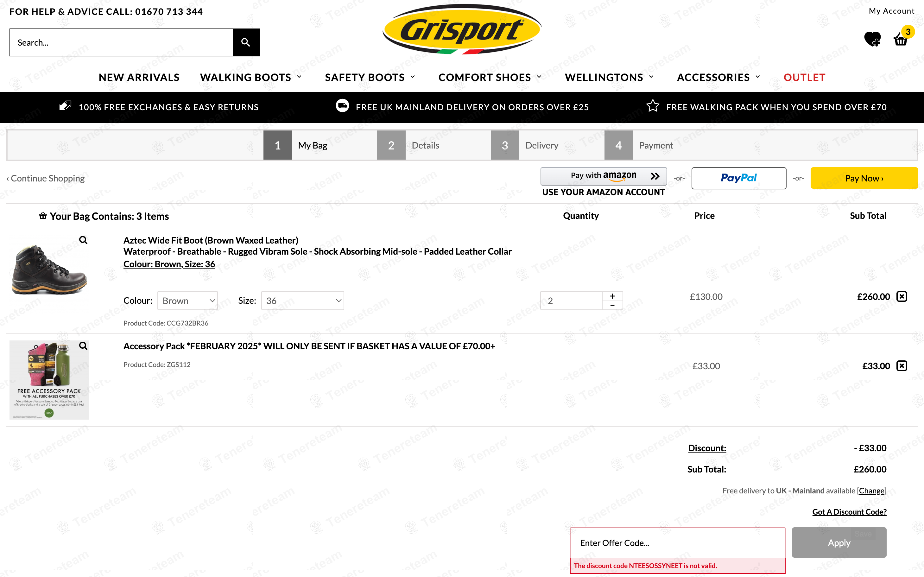Increase boot quantity with plus button
Viewport: 924px width, 577px height.
click(x=612, y=296)
